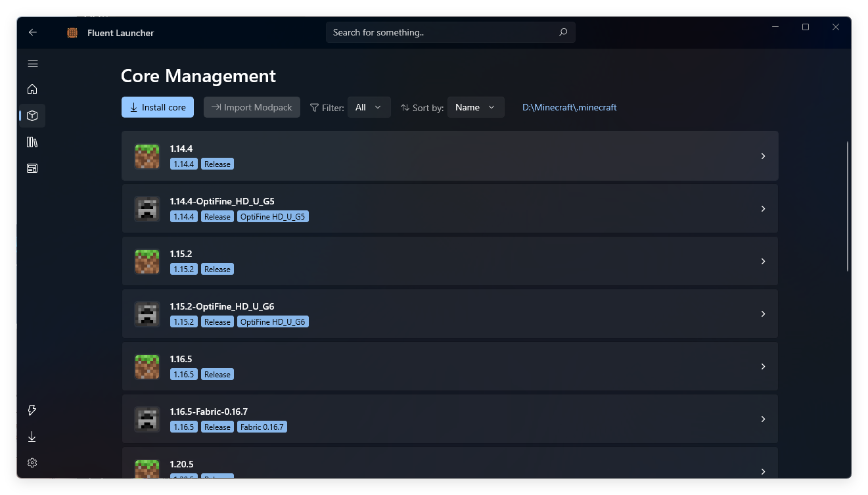Click the back arrow in title bar
The width and height of the screenshot is (868, 495).
tap(33, 32)
